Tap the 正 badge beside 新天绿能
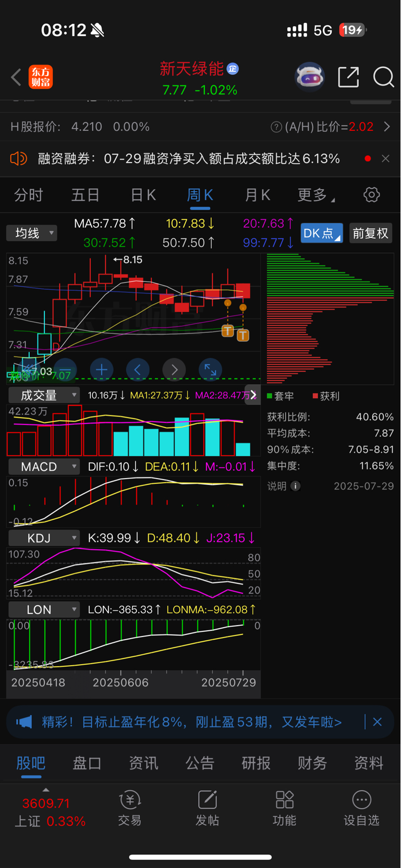 pyautogui.click(x=233, y=69)
